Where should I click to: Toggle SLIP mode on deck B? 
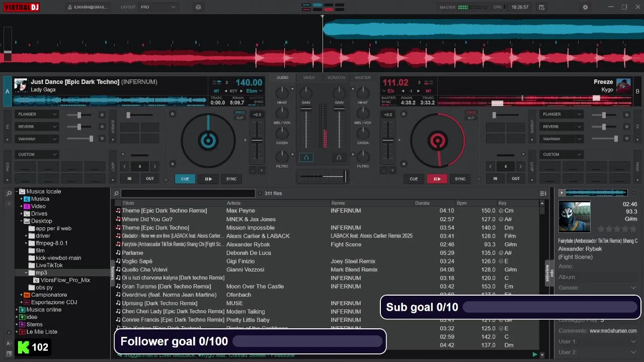click(x=471, y=118)
